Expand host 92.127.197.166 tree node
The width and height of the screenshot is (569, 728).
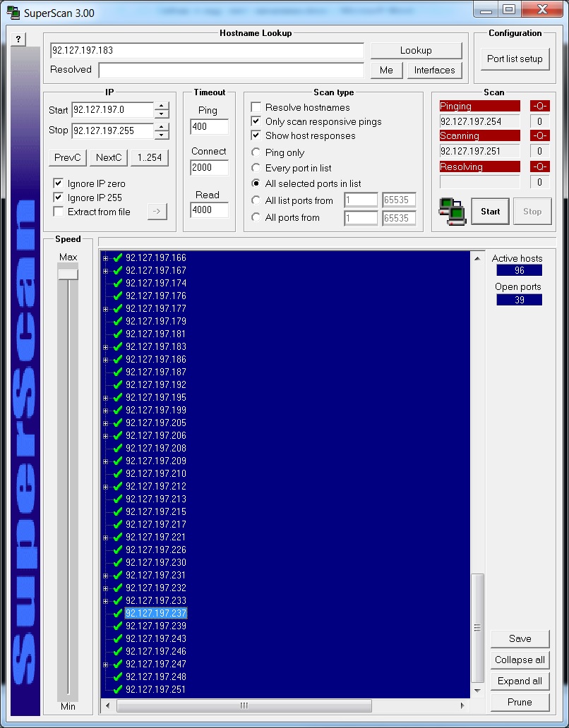105,258
